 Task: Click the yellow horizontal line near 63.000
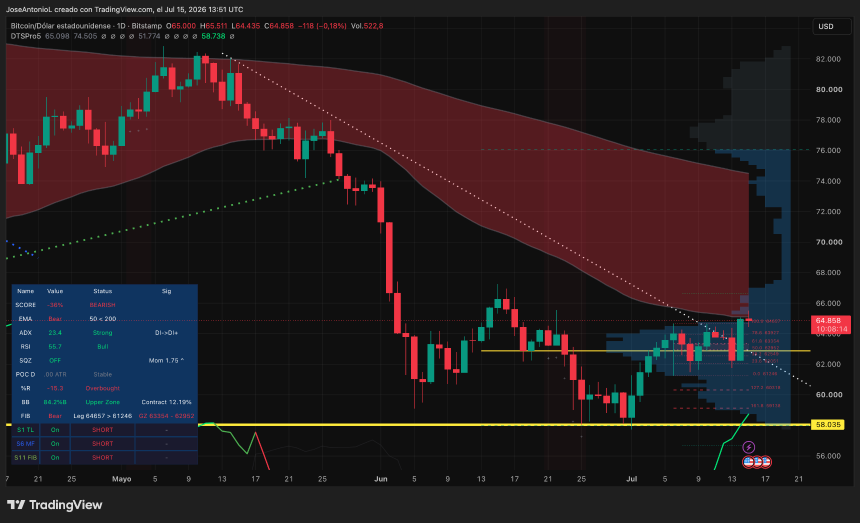tap(646, 351)
